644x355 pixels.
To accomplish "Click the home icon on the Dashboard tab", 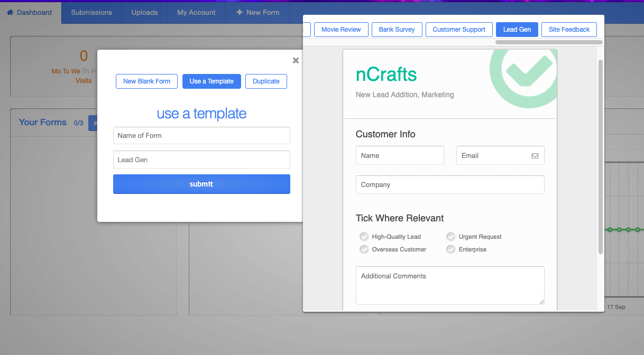I will tap(10, 12).
